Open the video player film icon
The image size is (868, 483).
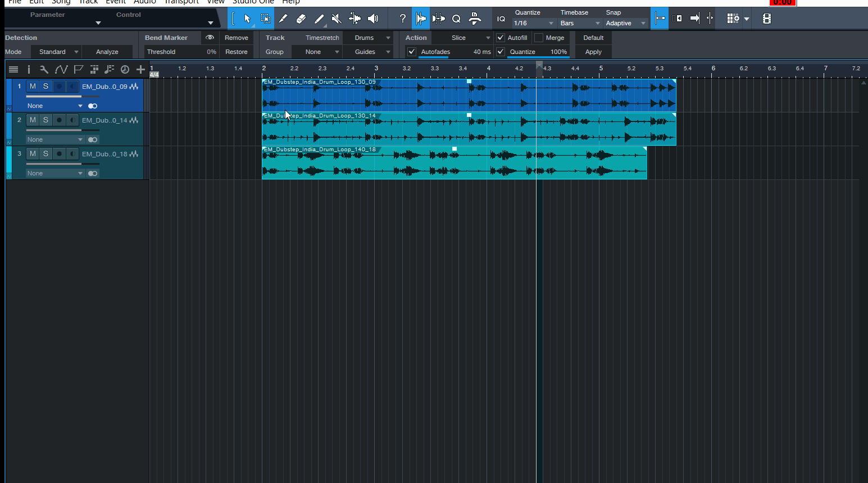pos(766,19)
